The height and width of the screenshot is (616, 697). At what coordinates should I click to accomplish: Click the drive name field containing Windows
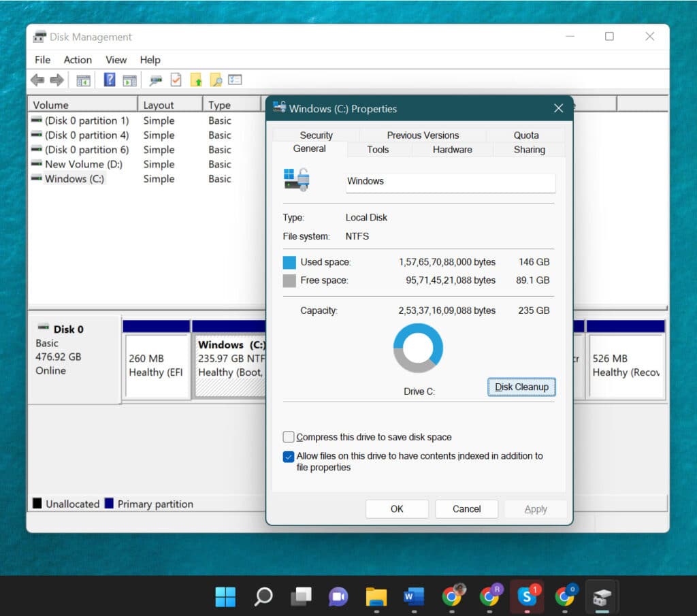coord(451,182)
